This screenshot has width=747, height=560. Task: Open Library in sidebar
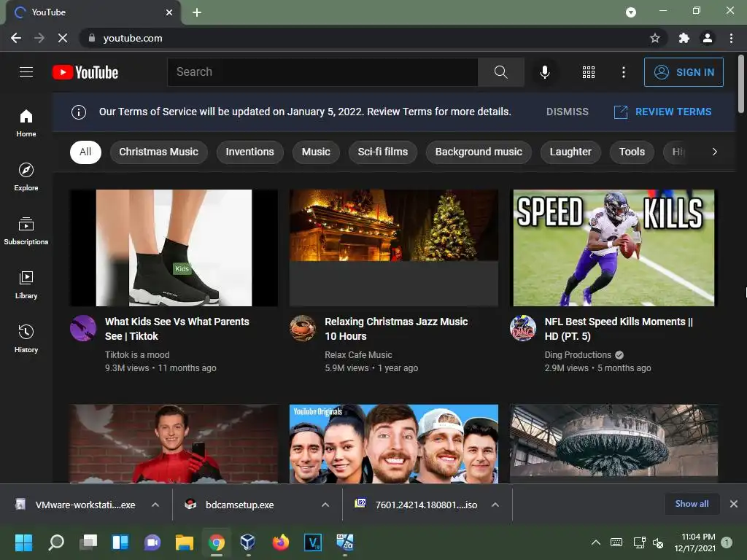(26, 285)
